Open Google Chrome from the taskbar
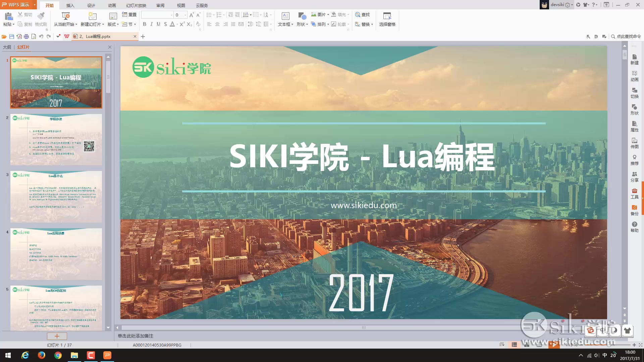 coord(58,355)
